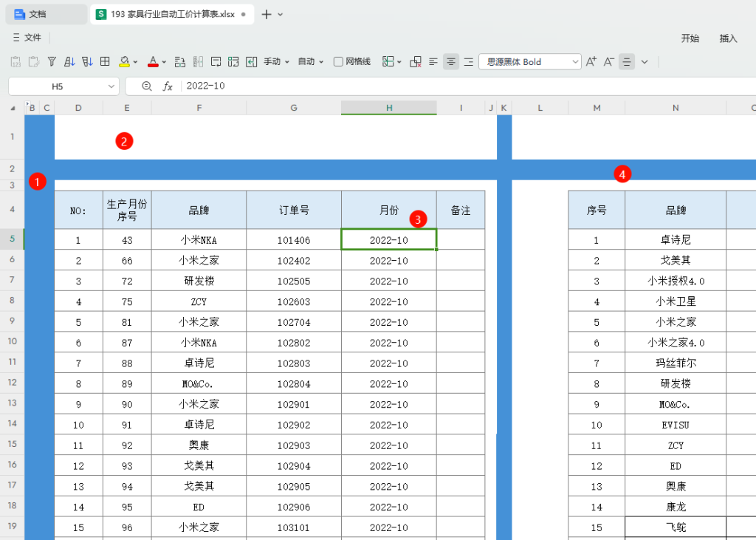Click the paste values icon
Image resolution: width=756 pixels, height=540 pixels.
[16, 62]
